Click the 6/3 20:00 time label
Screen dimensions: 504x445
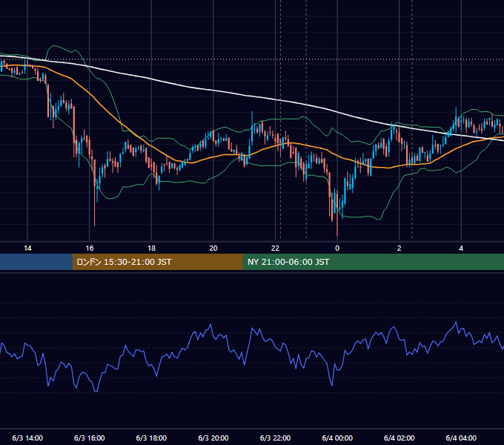(213, 438)
